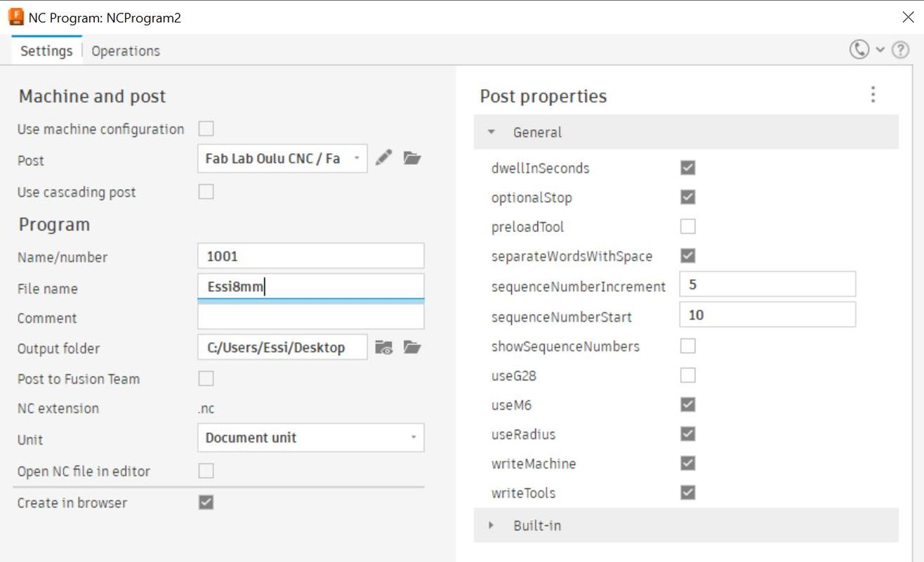Collapse the General section
Image resolution: width=924 pixels, height=562 pixels.
[686, 132]
